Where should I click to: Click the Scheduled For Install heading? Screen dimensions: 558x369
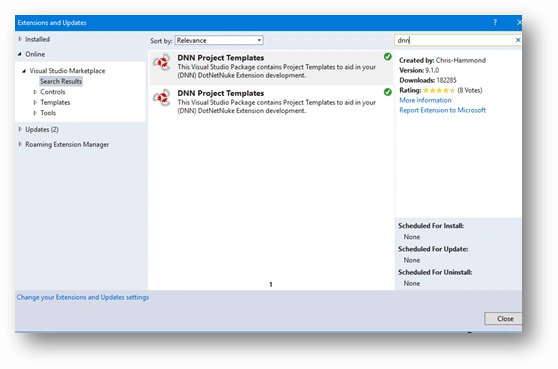(431, 226)
